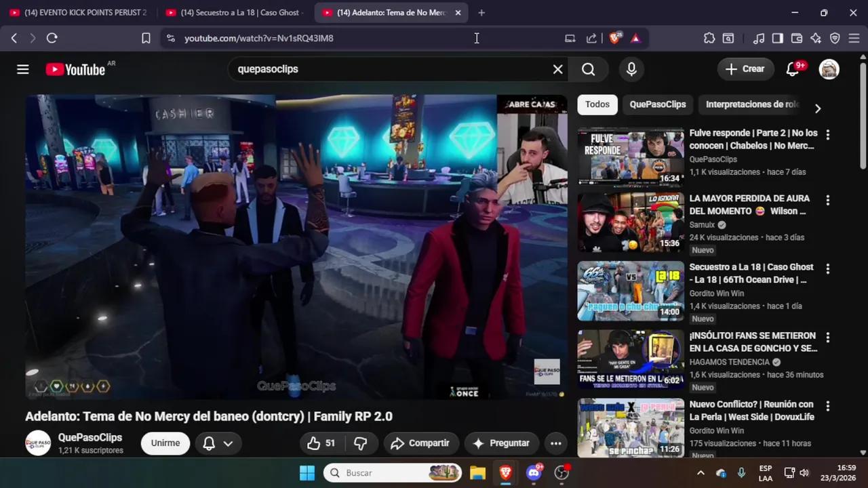This screenshot has width=868, height=488.
Task: Toggle the Brave sidebar panel icon
Action: (x=778, y=38)
